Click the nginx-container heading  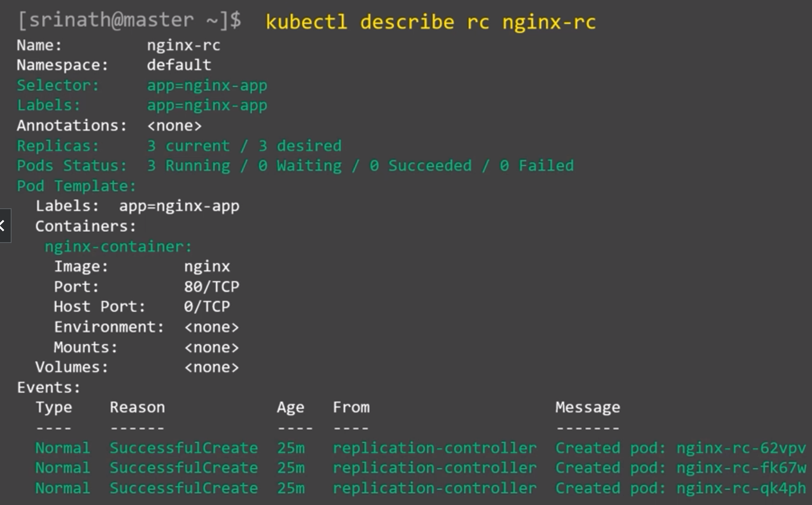tap(118, 247)
